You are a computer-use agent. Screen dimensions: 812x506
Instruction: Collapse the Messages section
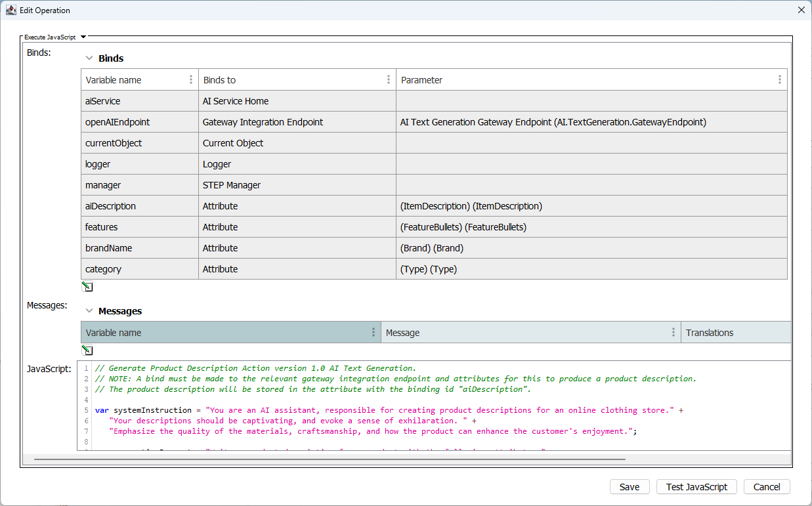tap(89, 311)
